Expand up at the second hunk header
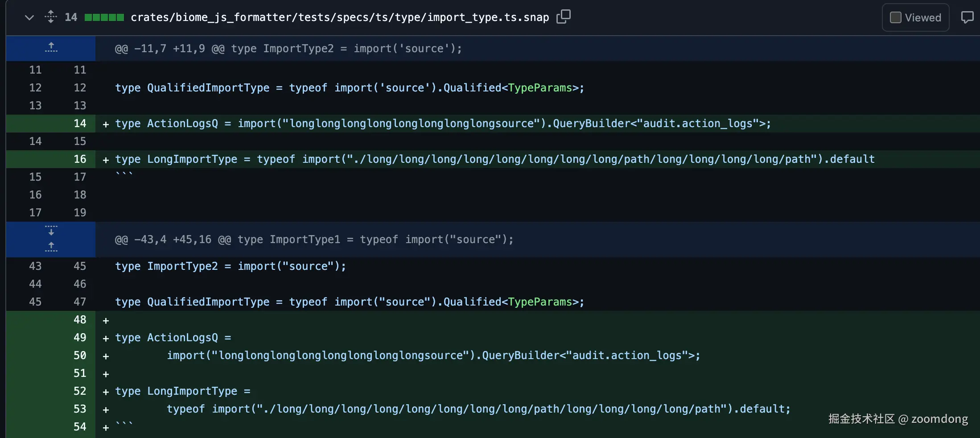This screenshot has width=980, height=438. tap(51, 247)
